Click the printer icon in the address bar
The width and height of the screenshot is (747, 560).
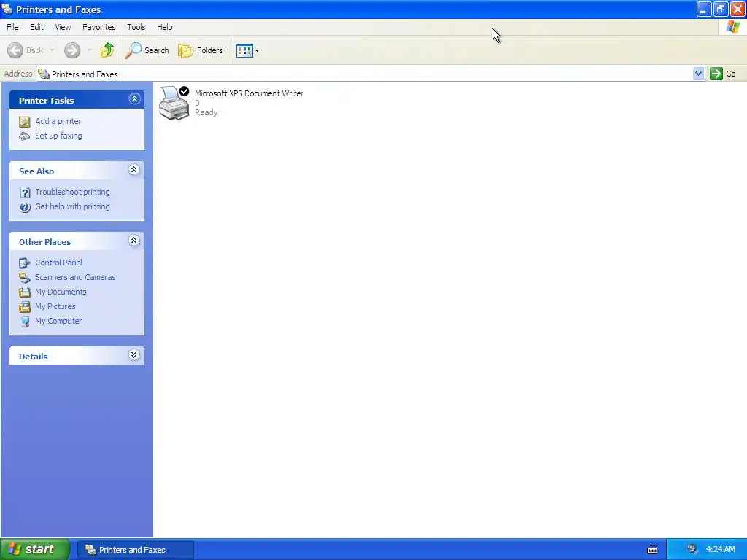pyautogui.click(x=43, y=74)
